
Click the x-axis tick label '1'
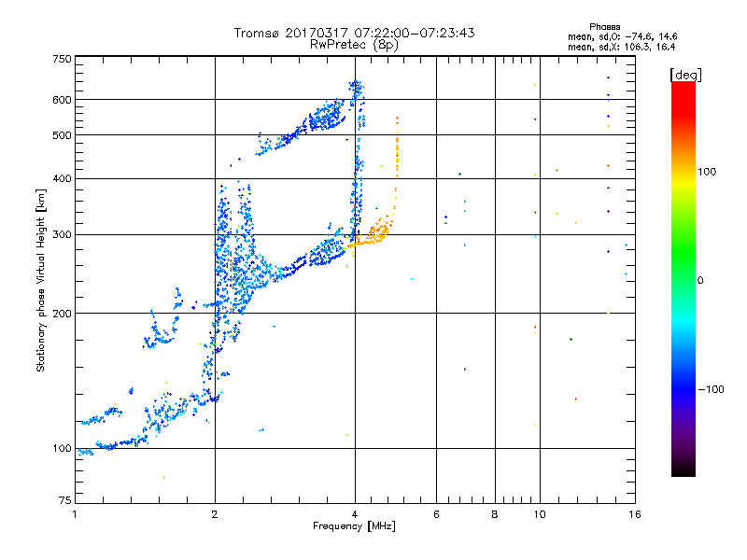click(x=75, y=514)
